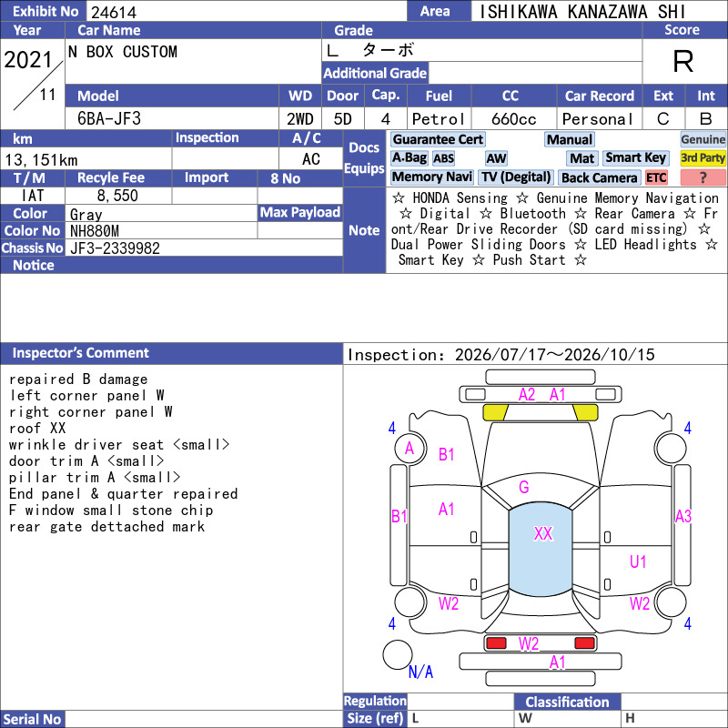Image resolution: width=728 pixels, height=728 pixels.
Task: Click the comment 'roof XX'
Action: pyautogui.click(x=37, y=428)
